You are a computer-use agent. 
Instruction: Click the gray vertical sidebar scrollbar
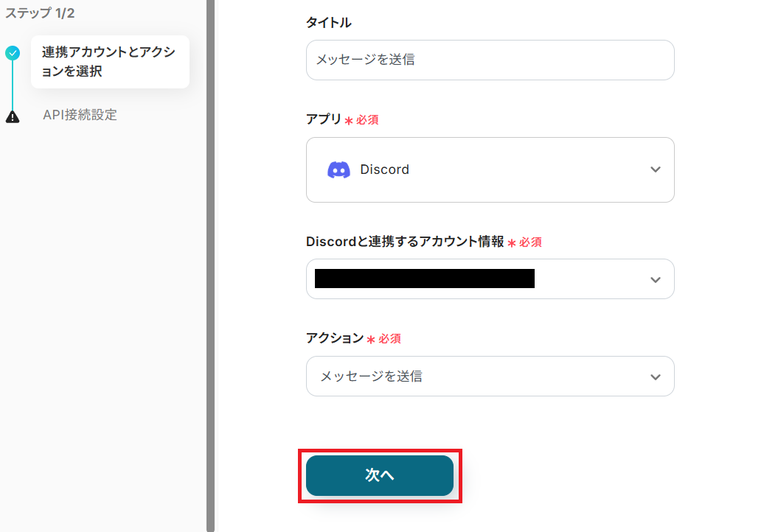click(x=210, y=265)
